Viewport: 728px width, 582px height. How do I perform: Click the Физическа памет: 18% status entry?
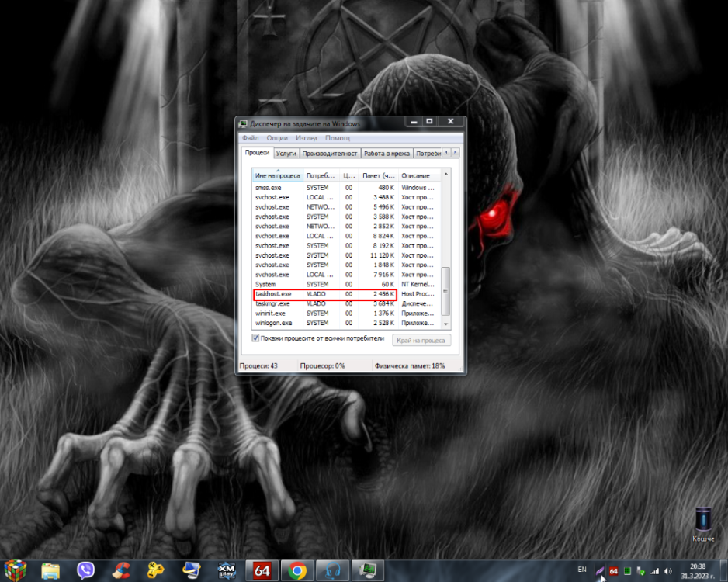click(x=410, y=365)
